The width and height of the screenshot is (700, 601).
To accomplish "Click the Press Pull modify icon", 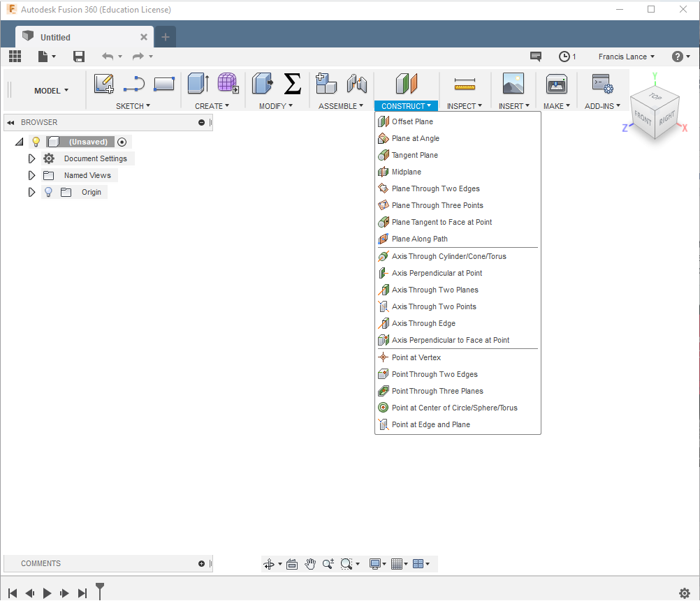I will click(x=263, y=84).
